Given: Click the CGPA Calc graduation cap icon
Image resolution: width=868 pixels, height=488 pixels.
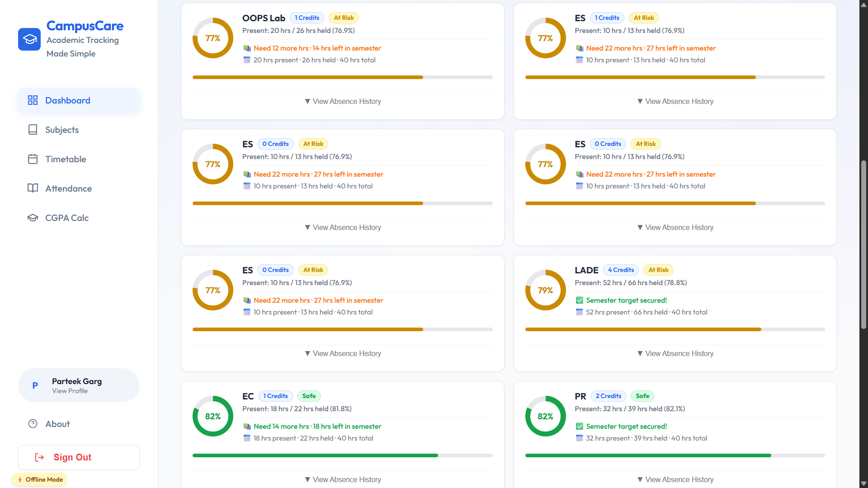Looking at the screenshot, I should coord(33,218).
